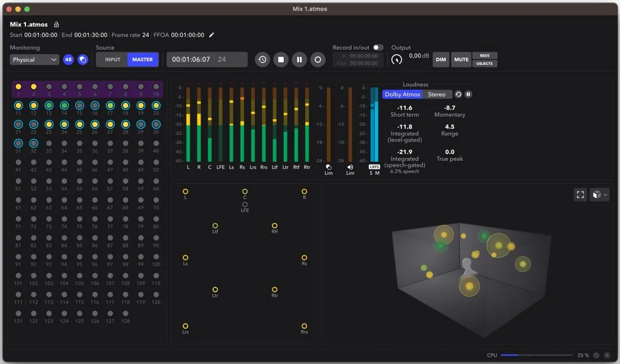Select the Stereo loudness tab
Image resolution: width=620 pixels, height=364 pixels.
[436, 94]
